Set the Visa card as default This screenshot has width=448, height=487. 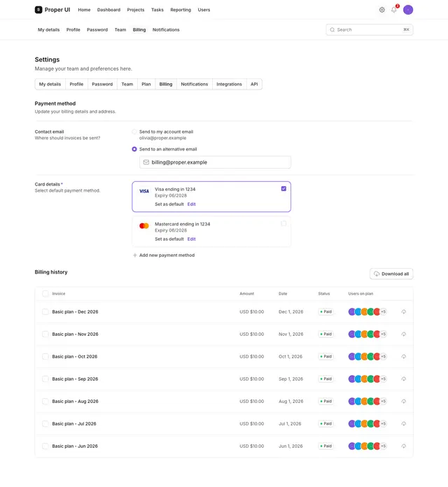(x=169, y=204)
